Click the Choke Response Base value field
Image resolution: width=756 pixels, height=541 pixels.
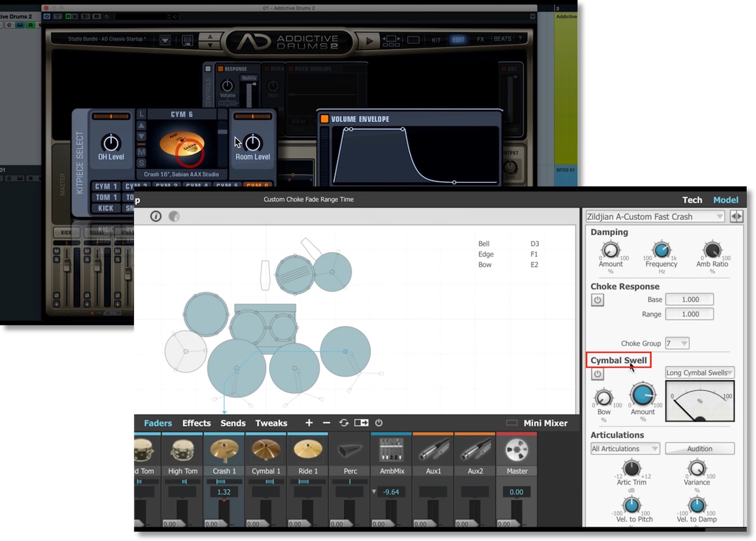coord(689,300)
